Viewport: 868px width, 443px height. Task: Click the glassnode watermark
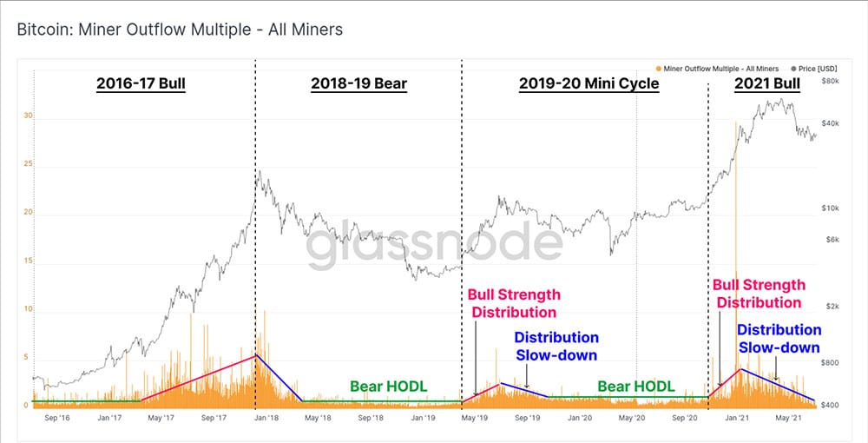click(x=435, y=244)
